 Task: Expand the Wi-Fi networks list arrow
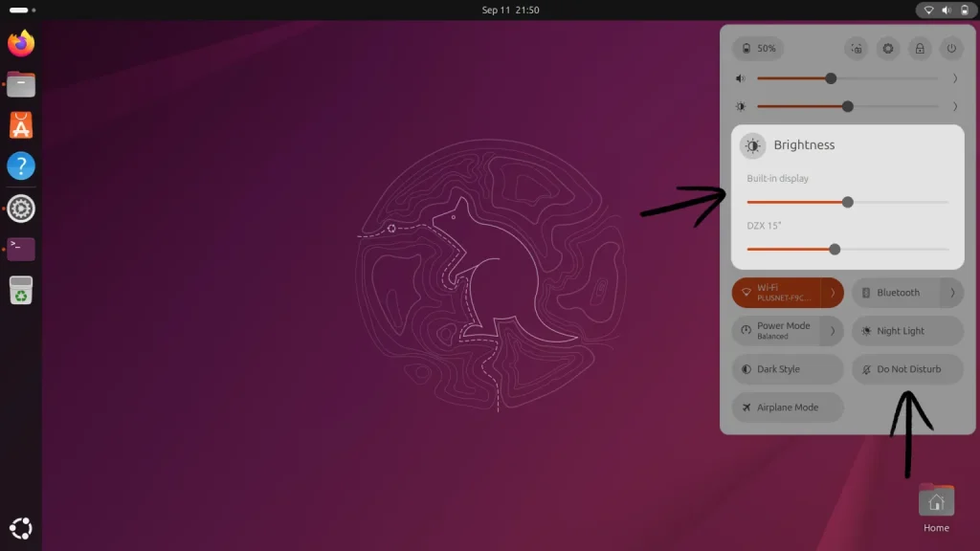coord(833,293)
